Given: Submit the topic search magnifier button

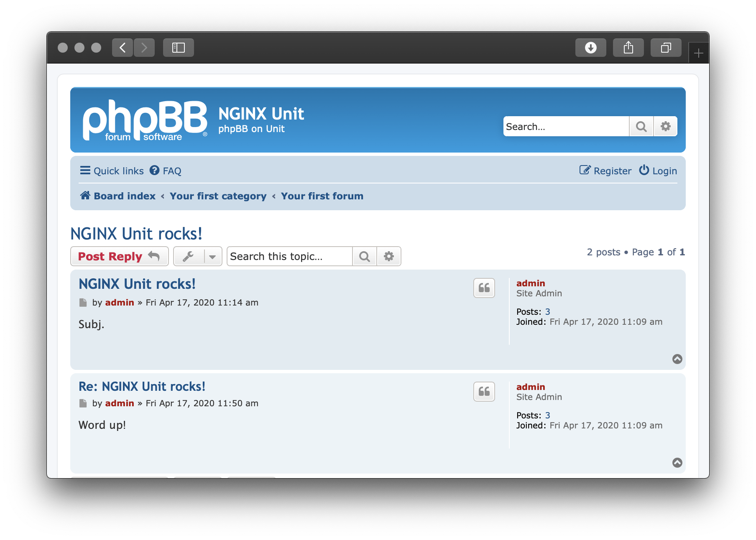Looking at the screenshot, I should point(365,256).
